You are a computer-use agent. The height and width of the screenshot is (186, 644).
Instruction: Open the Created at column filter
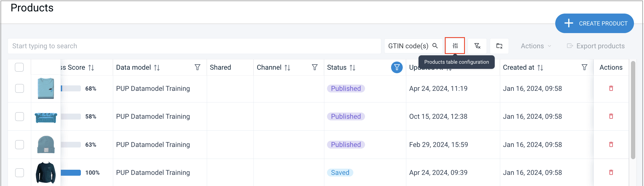[584, 67]
